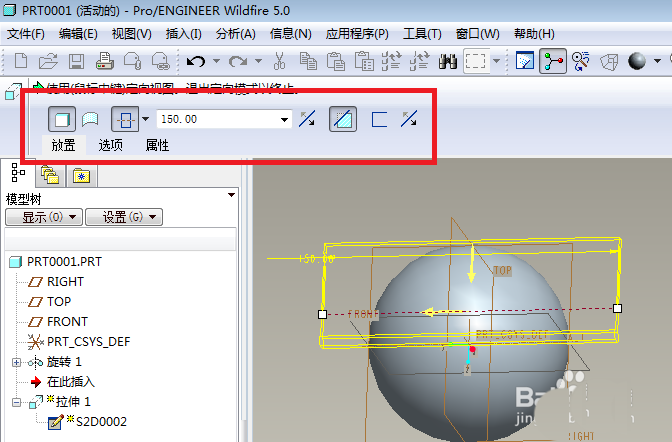Click the dashed selection box icon
The image size is (672, 442).
(x=476, y=61)
